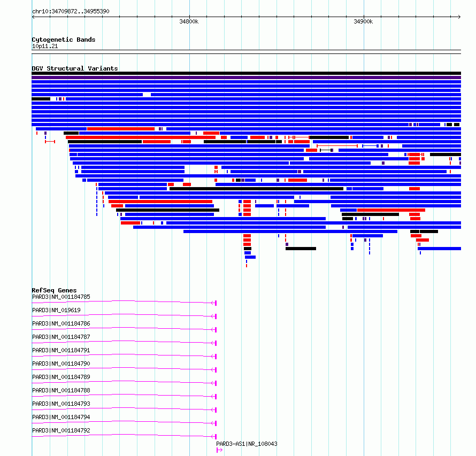Click PARD3|NM_001184786 transcript label

[61, 323]
